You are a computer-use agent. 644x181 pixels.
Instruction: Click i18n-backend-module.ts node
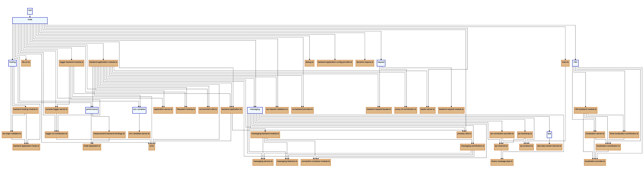coord(586,110)
